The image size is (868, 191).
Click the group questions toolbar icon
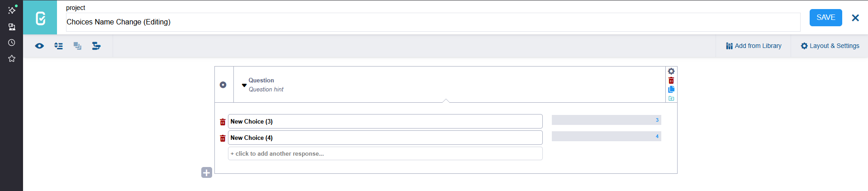77,46
